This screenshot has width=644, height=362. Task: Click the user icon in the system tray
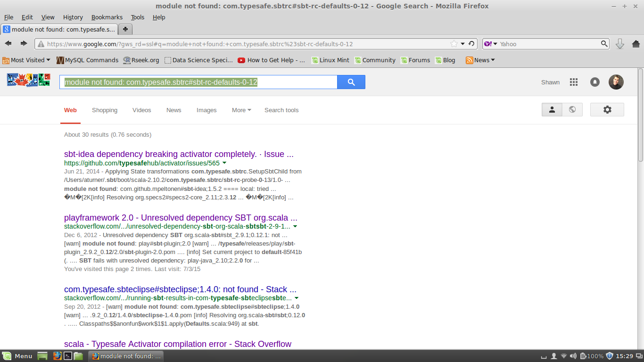click(x=554, y=356)
